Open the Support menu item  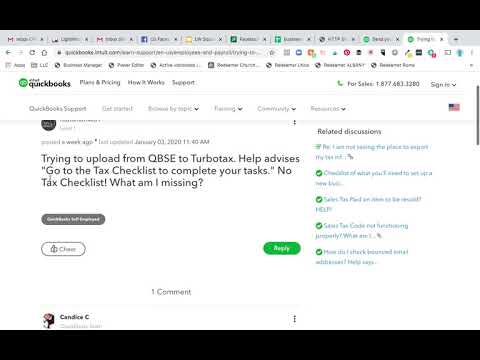(183, 83)
